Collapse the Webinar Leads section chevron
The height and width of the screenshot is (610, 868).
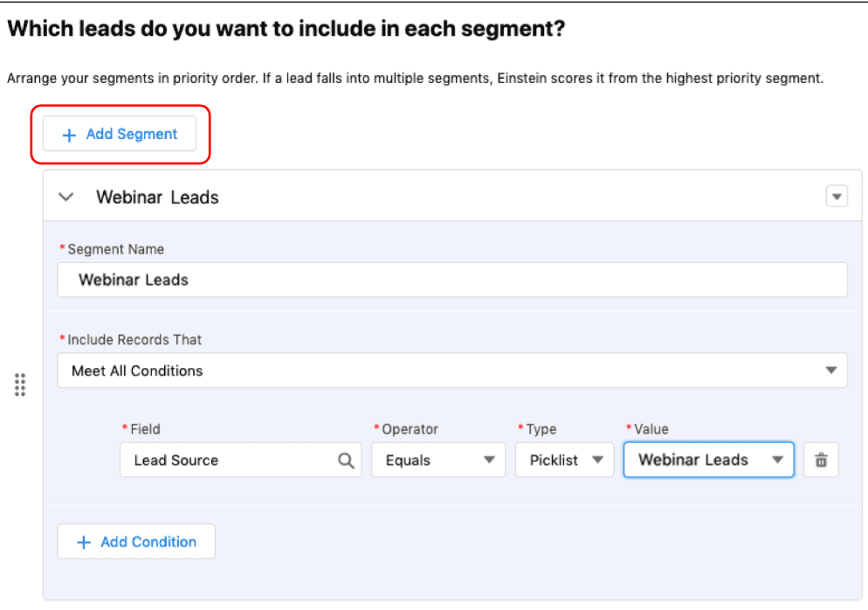click(x=65, y=198)
